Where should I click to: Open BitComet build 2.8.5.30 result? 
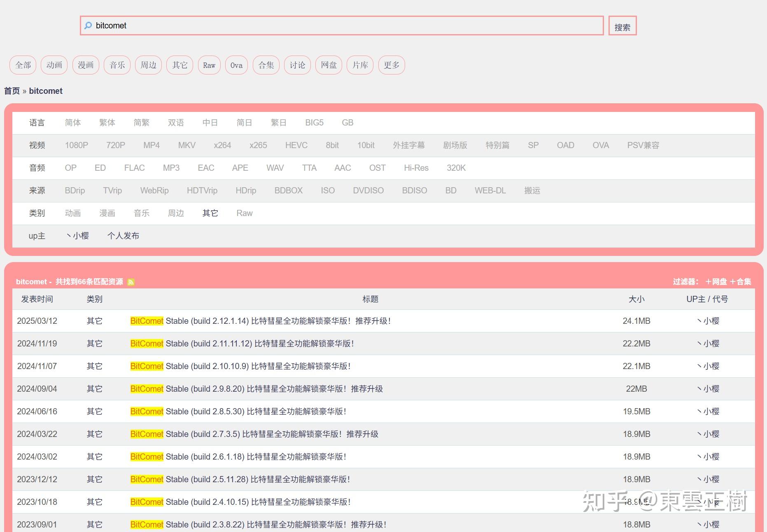pyautogui.click(x=238, y=411)
